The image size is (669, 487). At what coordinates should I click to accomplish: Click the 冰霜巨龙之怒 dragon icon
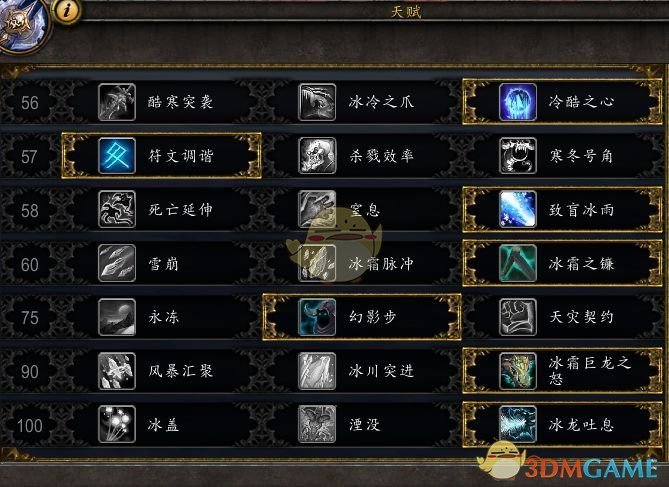[518, 371]
